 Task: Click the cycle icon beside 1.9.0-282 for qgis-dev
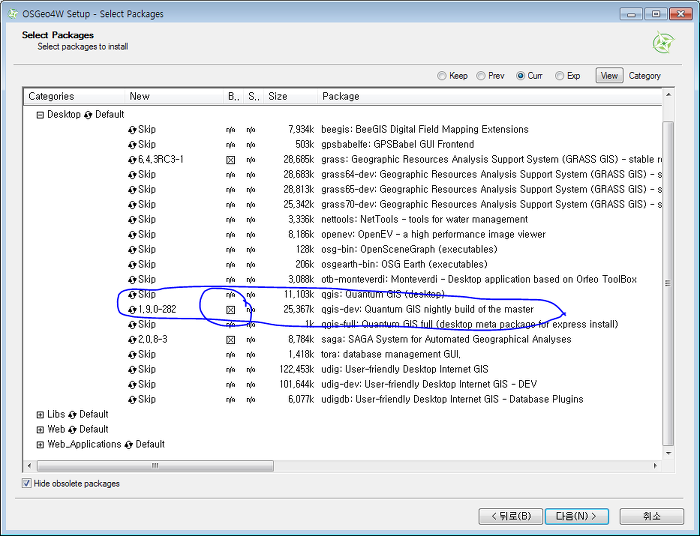pyautogui.click(x=132, y=310)
